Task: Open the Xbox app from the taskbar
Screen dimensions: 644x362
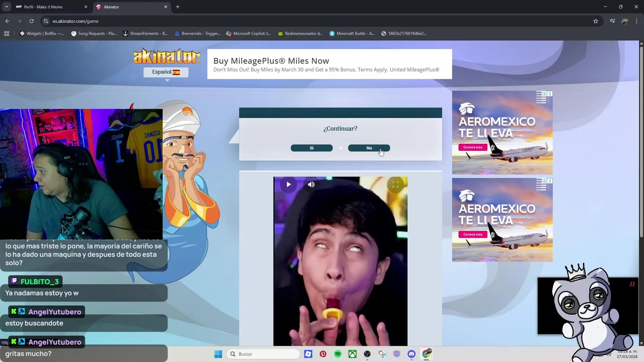Action: [353, 354]
